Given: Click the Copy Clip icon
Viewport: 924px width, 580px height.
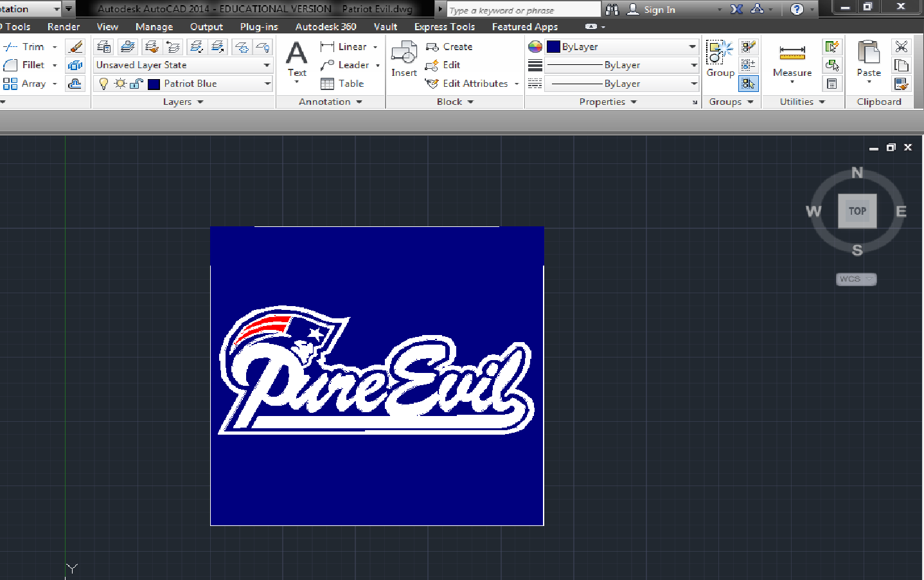Looking at the screenshot, I should point(901,65).
